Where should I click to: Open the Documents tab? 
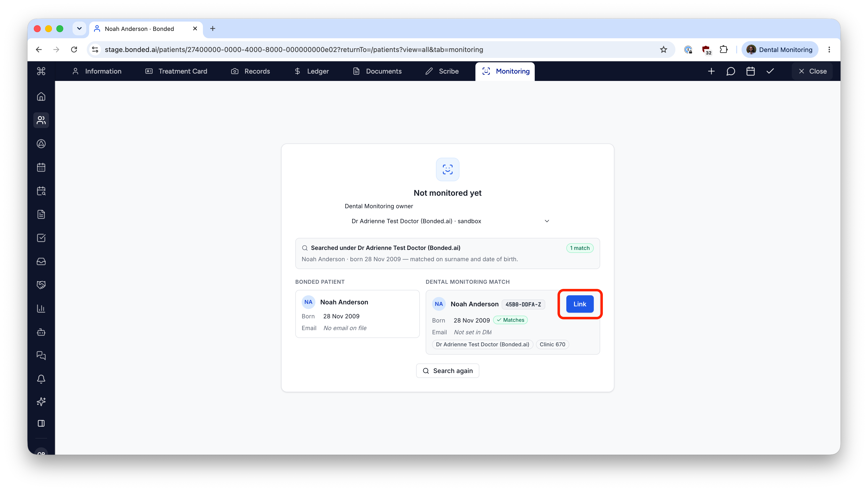click(377, 71)
